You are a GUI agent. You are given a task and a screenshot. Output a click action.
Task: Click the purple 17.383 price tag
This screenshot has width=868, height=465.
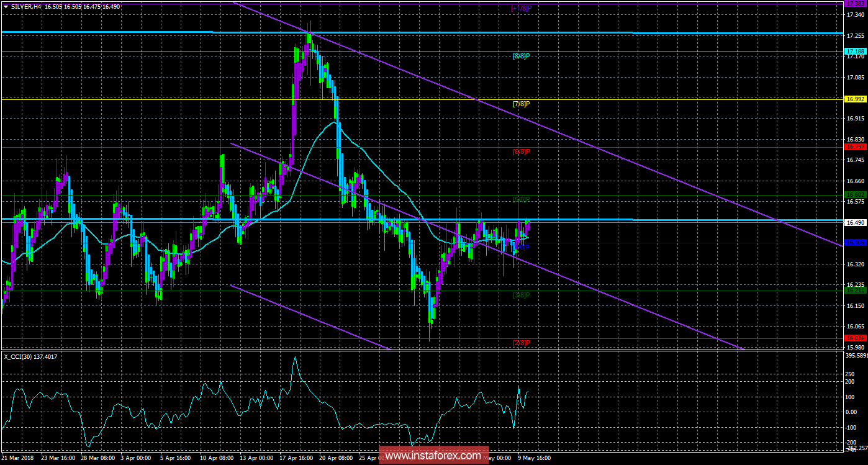click(855, 3)
